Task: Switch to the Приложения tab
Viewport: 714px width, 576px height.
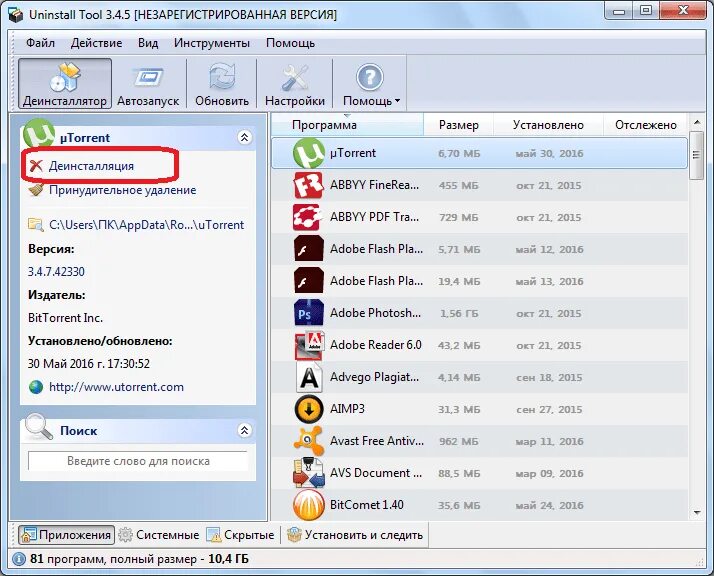Action: pos(66,535)
